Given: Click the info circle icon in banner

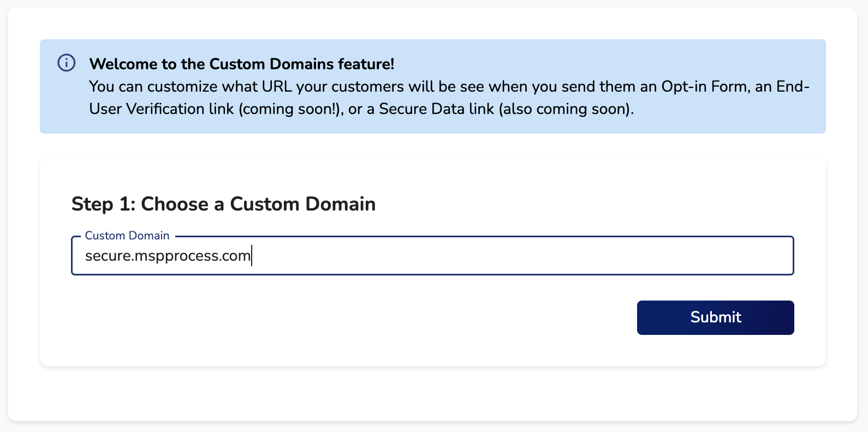Looking at the screenshot, I should tap(67, 63).
